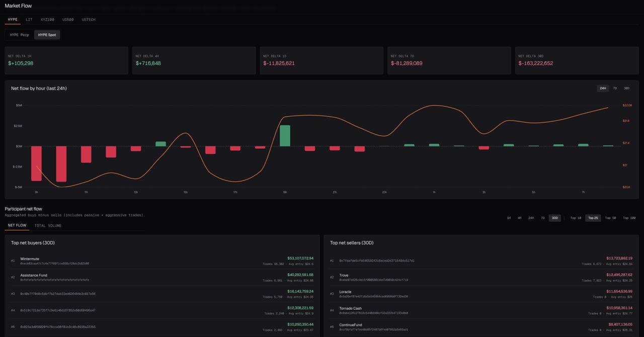Show Top 100 participants
This screenshot has height=337, width=644.
point(629,218)
